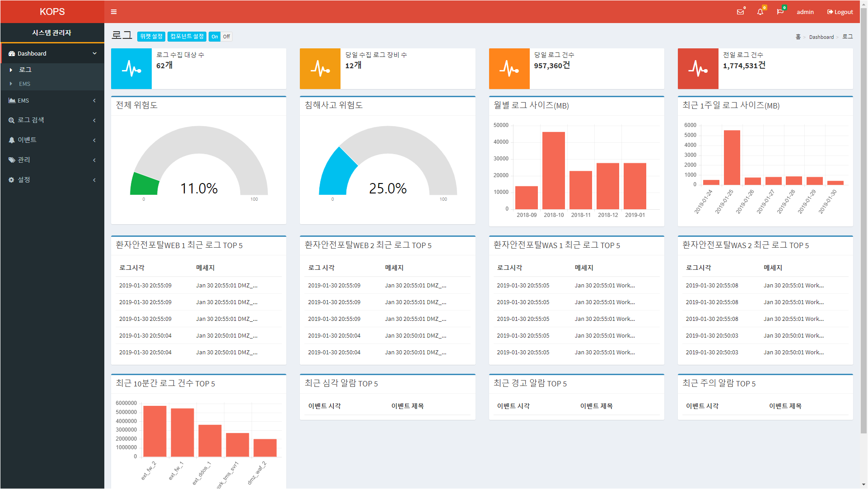This screenshot has width=868, height=489.
Task: Collapse the Dashboard sidebar menu
Action: tap(52, 53)
